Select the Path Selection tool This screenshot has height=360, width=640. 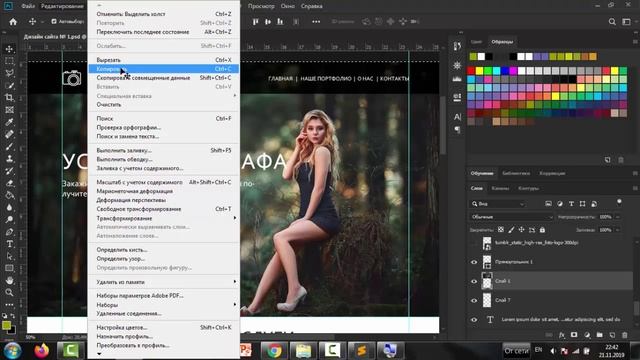pos(9,256)
